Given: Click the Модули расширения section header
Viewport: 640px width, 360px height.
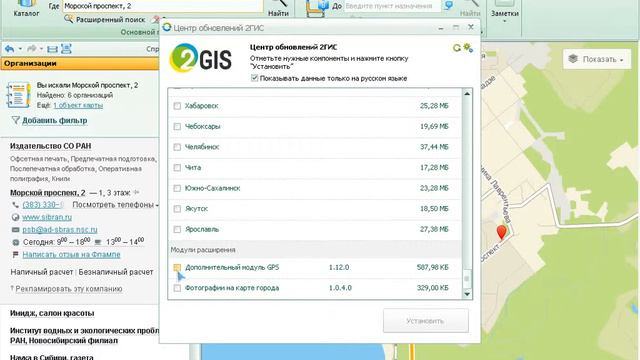Looking at the screenshot, I should click(314, 249).
